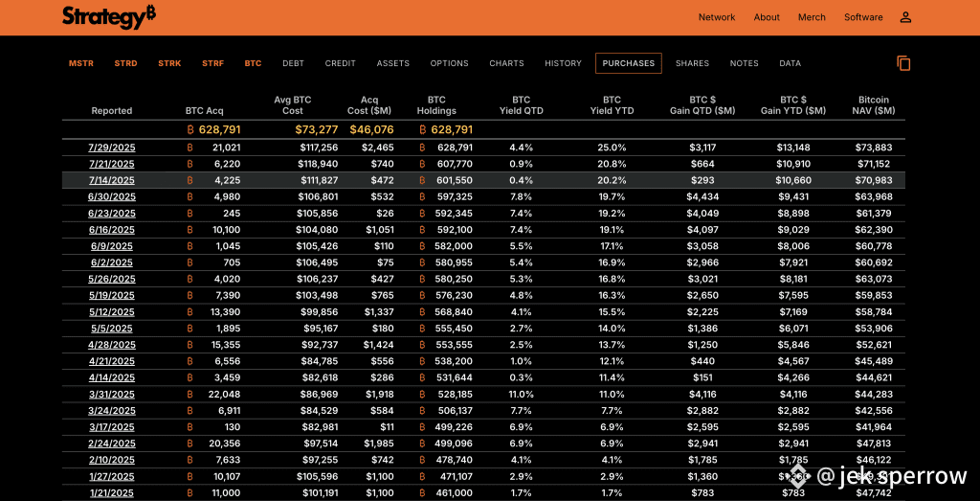
Task: Click the $117,256 Avg BTC Cost cell
Action: 317,148
